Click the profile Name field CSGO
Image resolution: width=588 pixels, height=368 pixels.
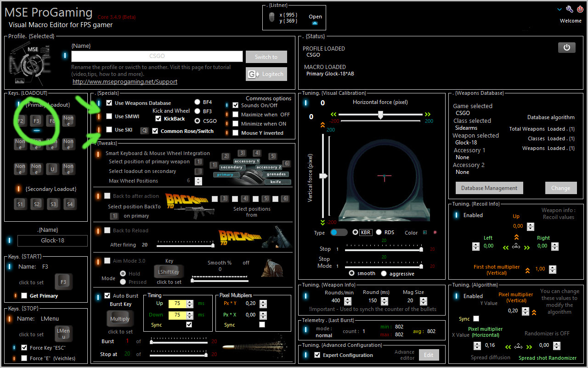157,56
